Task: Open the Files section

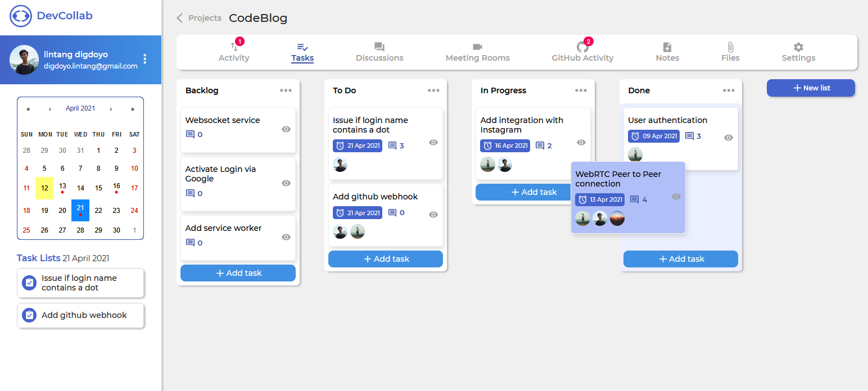Action: pos(730,52)
